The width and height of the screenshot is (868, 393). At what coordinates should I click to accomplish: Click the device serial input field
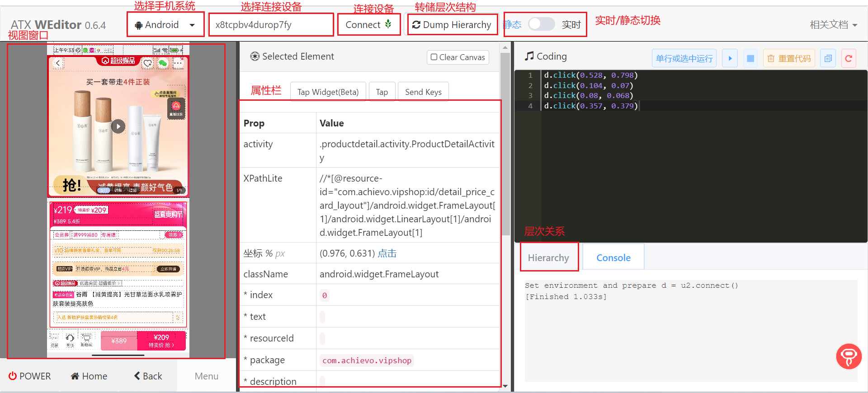coord(271,25)
